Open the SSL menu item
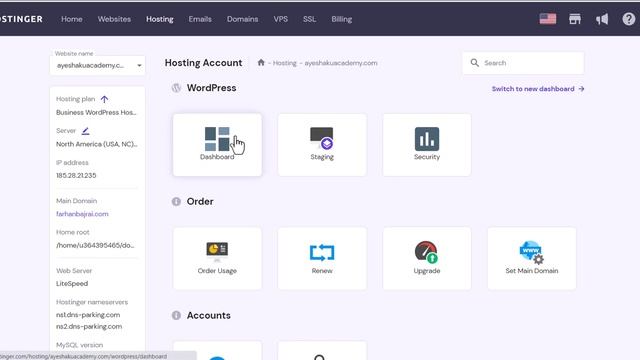The width and height of the screenshot is (640, 360). click(x=309, y=19)
